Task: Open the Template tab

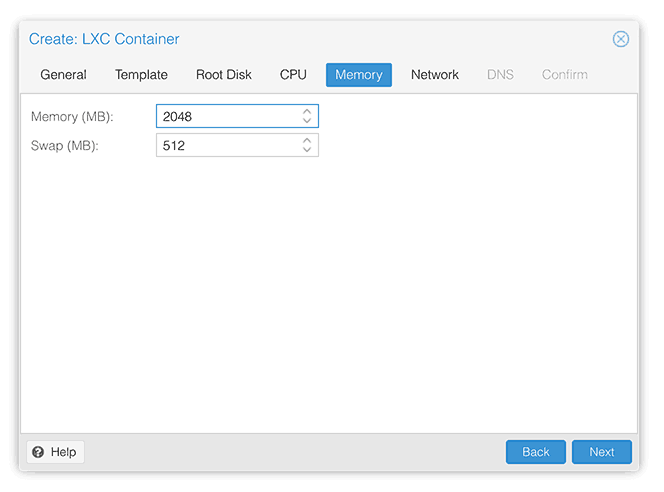Action: 141,75
